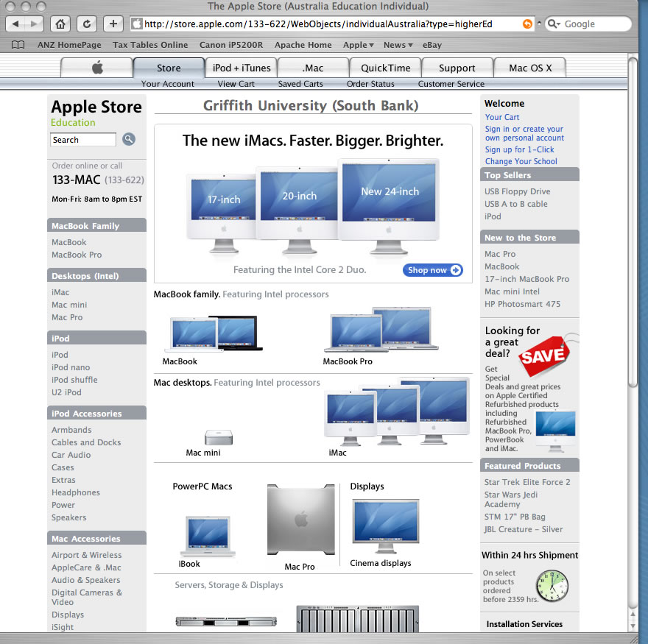Open Mac mini in Desktops sidebar
This screenshot has height=644, width=648.
pyautogui.click(x=69, y=305)
